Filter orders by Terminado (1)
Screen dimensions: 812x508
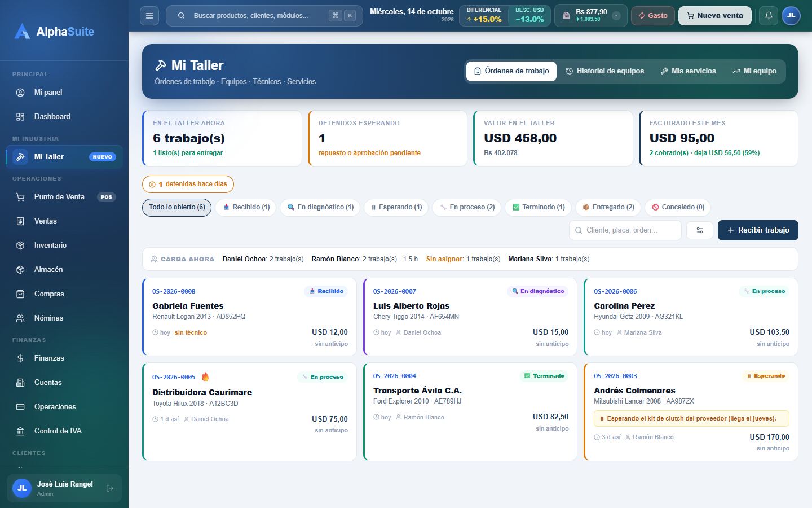click(539, 208)
